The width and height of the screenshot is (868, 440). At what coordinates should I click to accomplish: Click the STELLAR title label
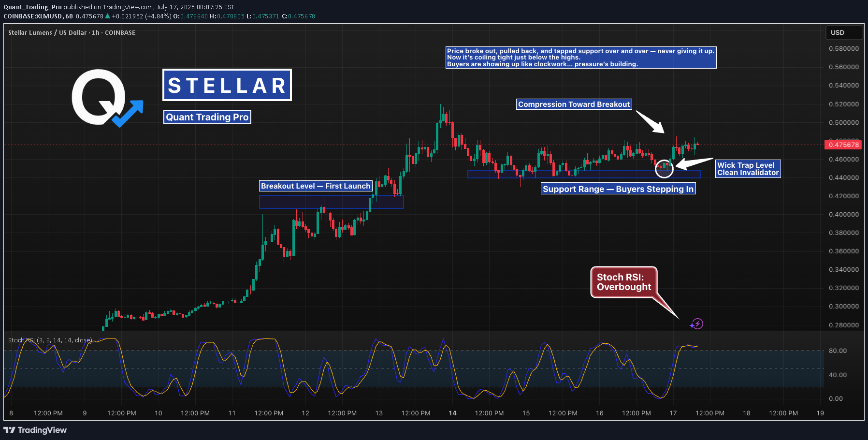pyautogui.click(x=227, y=85)
